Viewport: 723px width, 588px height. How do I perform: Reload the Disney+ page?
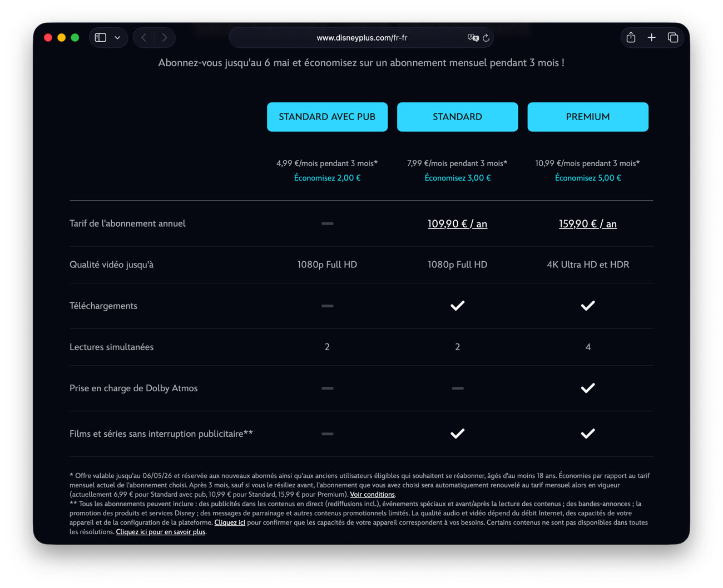[486, 38]
